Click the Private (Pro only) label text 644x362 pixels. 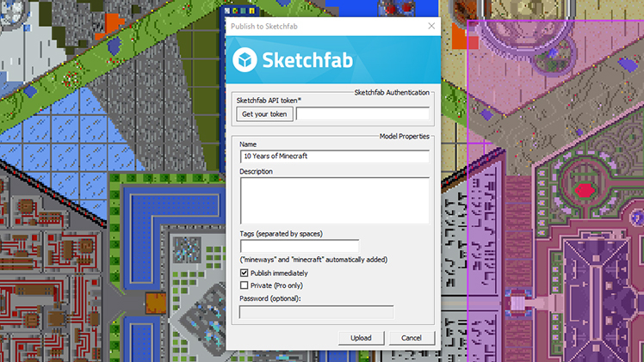(x=276, y=285)
